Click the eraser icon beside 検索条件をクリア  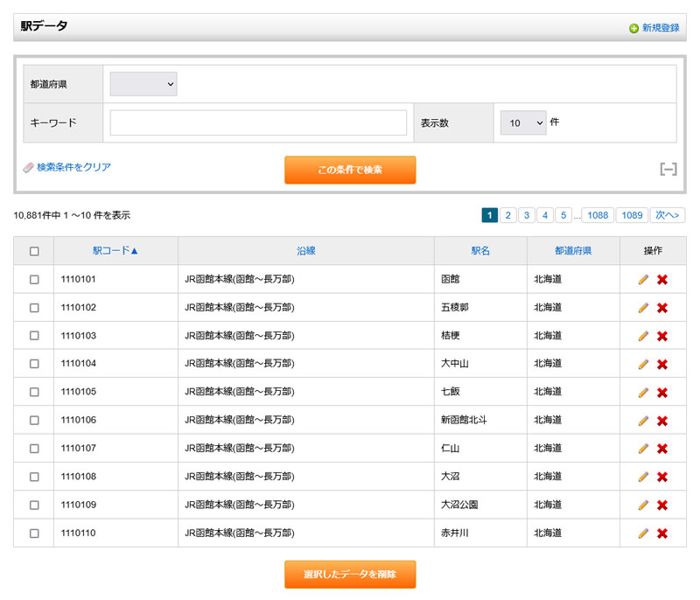coord(28,167)
